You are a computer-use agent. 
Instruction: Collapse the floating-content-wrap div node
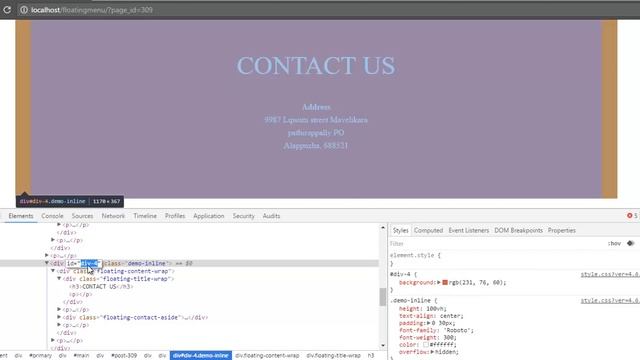[x=53, y=271]
